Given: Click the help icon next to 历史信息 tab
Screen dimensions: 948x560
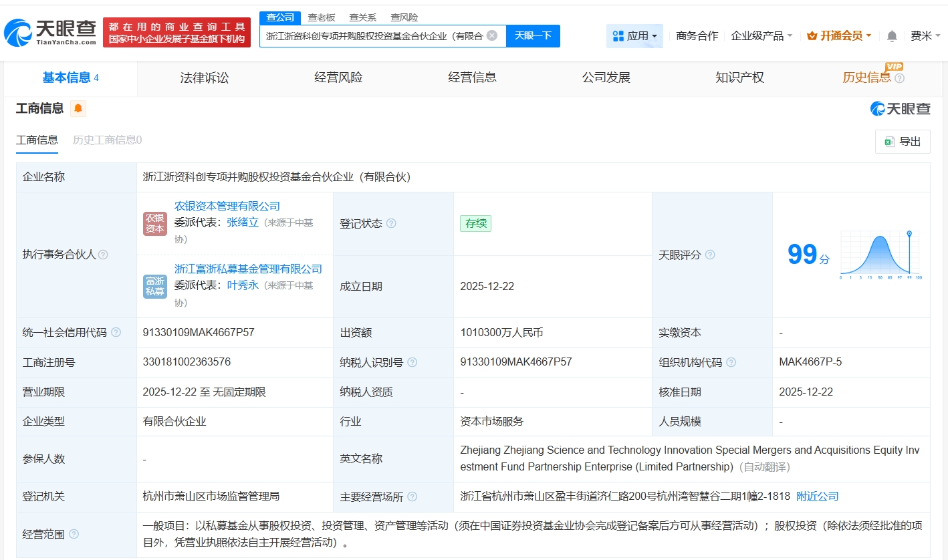Looking at the screenshot, I should tap(899, 78).
